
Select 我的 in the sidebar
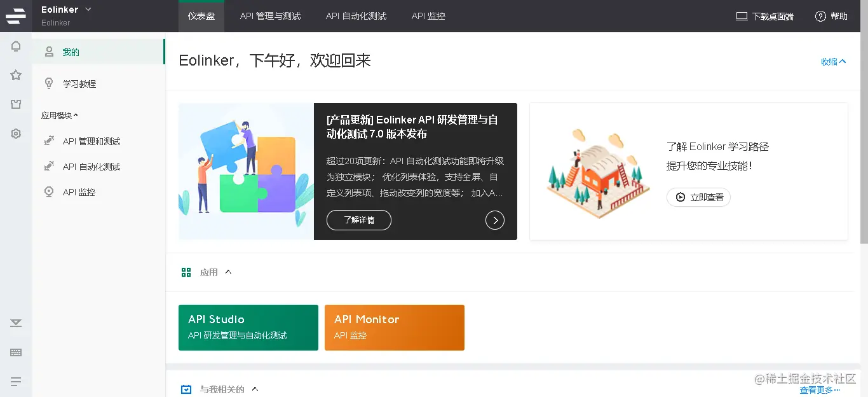click(x=98, y=52)
